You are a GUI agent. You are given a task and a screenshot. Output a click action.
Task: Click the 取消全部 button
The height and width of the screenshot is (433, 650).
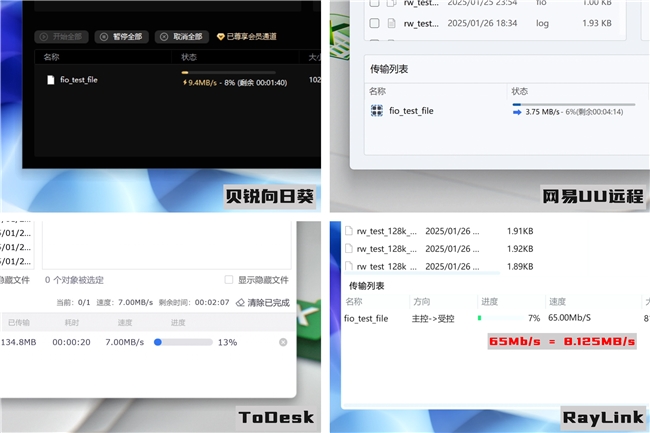click(182, 37)
